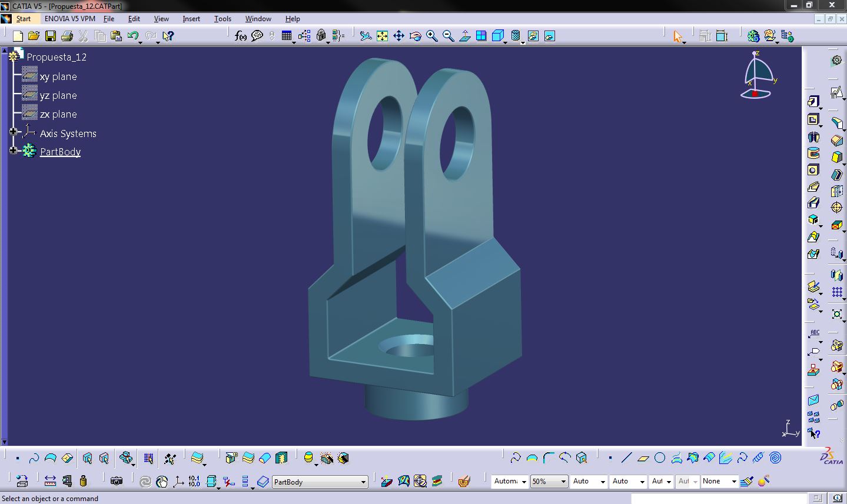
Task: Select the yz plane in tree
Action: (58, 95)
